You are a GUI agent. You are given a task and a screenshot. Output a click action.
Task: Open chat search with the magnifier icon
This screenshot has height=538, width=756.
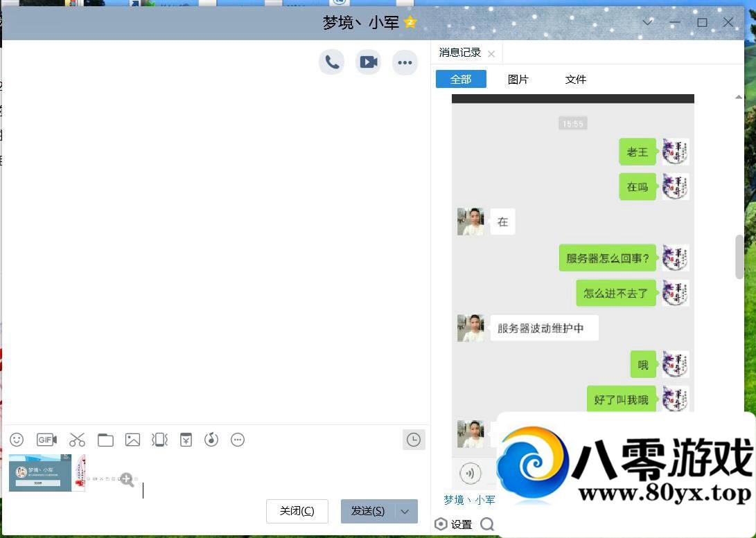tap(486, 524)
